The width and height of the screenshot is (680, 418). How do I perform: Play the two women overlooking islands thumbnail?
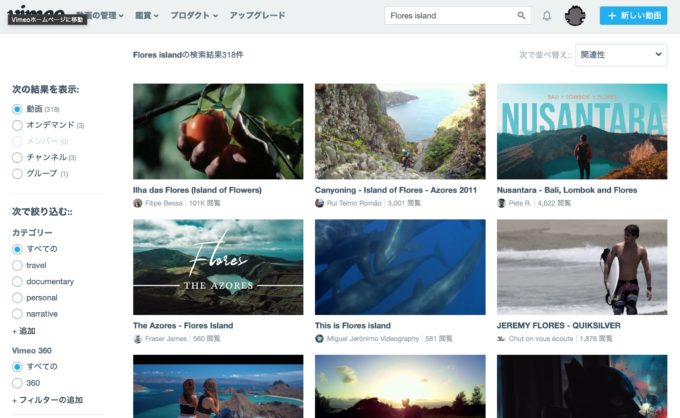click(218, 386)
